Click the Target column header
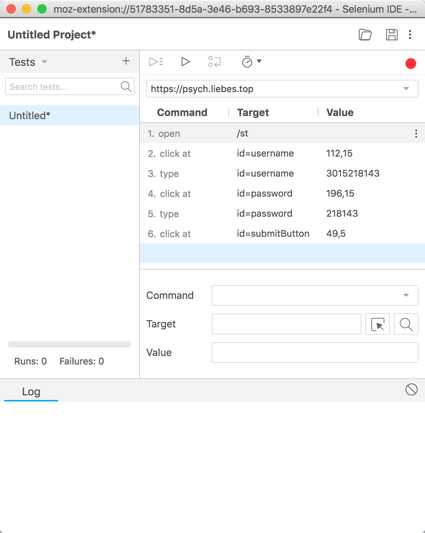Viewport: 425px width, 533px height. pyautogui.click(x=253, y=113)
